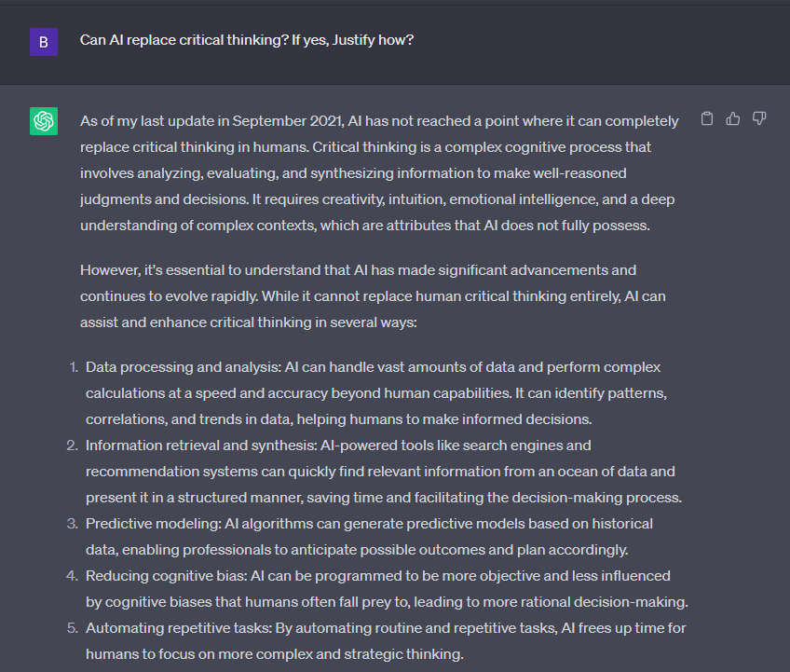Click the paragraph starting "As of my last update"
The image size is (790, 672).
click(x=378, y=173)
